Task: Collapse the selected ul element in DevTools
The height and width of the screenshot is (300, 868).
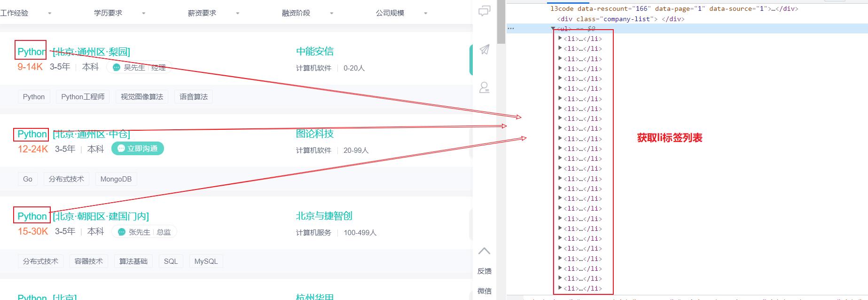Action: [553, 29]
